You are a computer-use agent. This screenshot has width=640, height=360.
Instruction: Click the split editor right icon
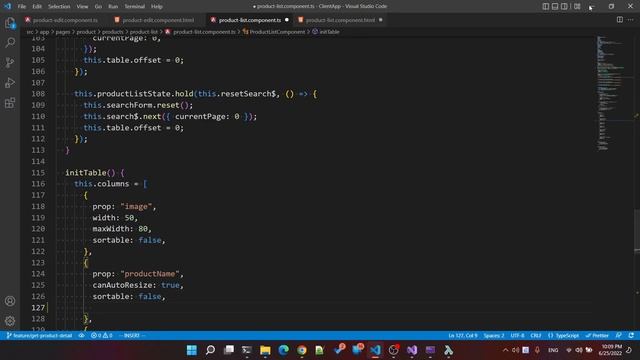pyautogui.click(x=620, y=20)
